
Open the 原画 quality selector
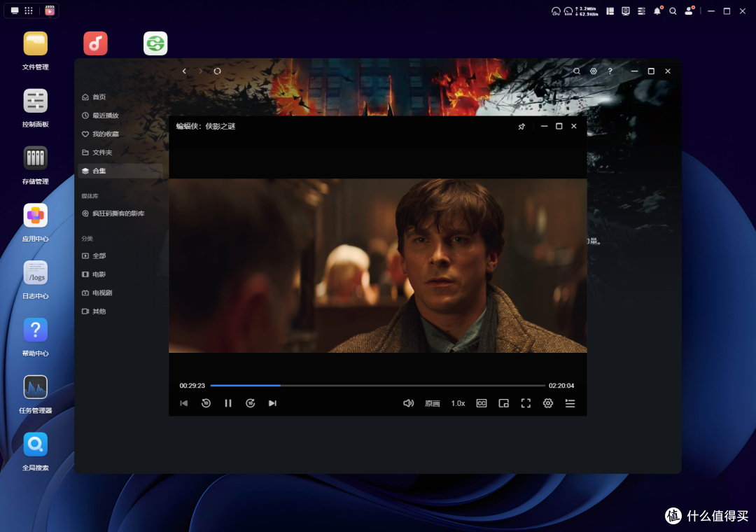coord(433,403)
